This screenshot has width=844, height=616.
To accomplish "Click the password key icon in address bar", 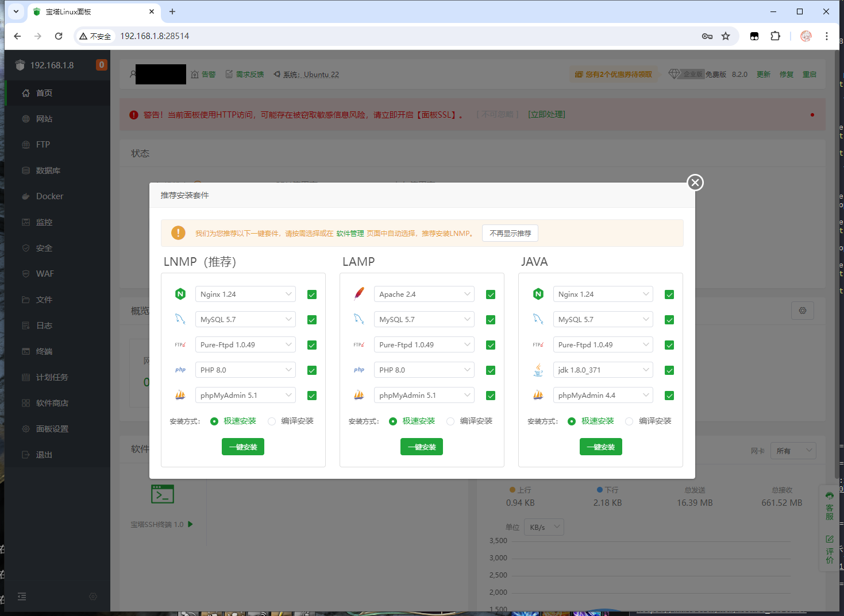I will pos(707,36).
